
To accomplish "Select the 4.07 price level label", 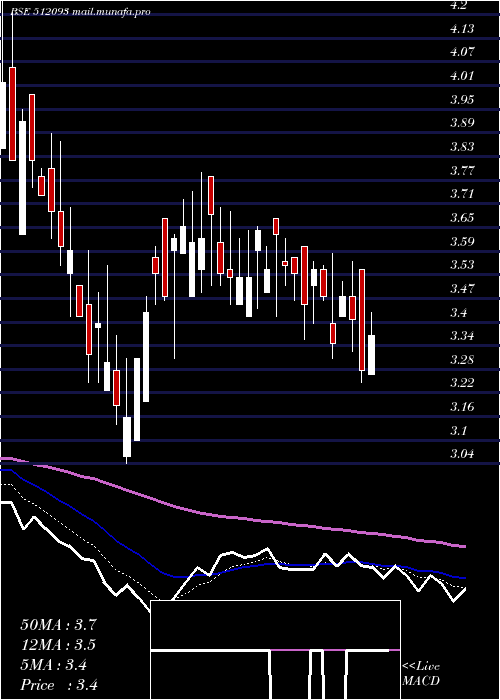I will tap(462, 52).
